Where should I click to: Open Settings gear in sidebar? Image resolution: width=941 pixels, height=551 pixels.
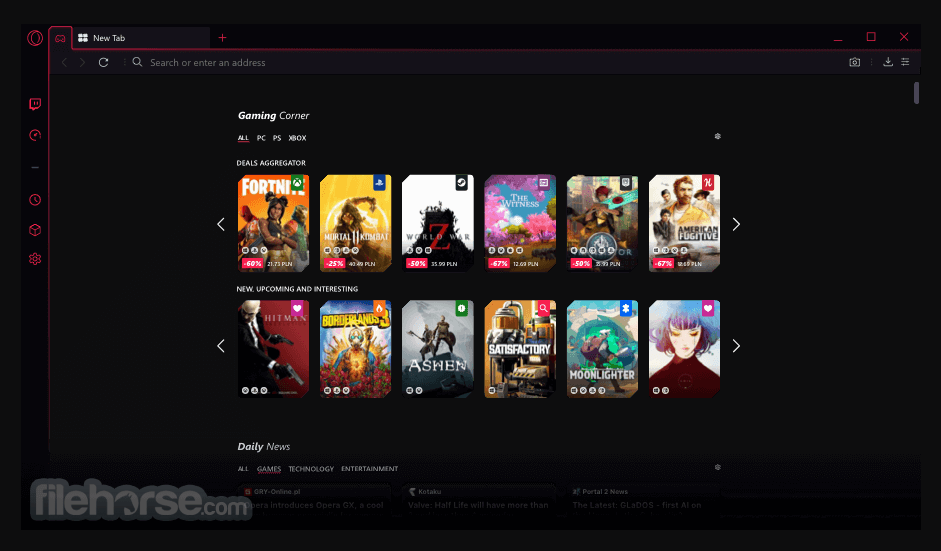point(35,259)
